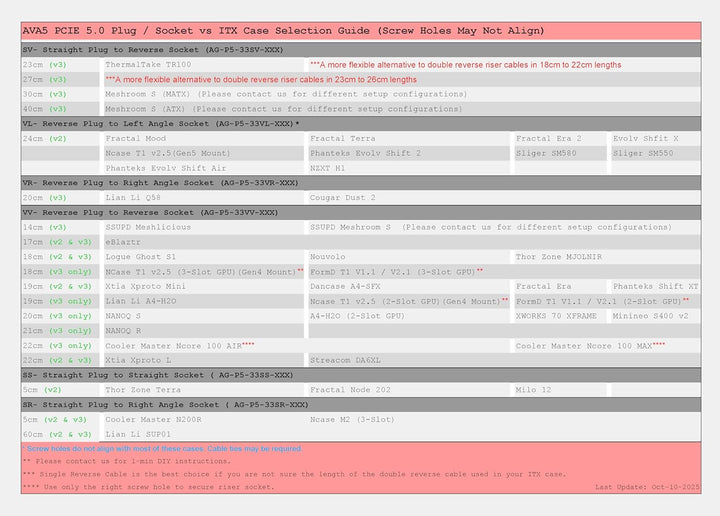The image size is (720, 516).
Task: Select the ThermalTake TR100 cell
Action: [x=148, y=64]
